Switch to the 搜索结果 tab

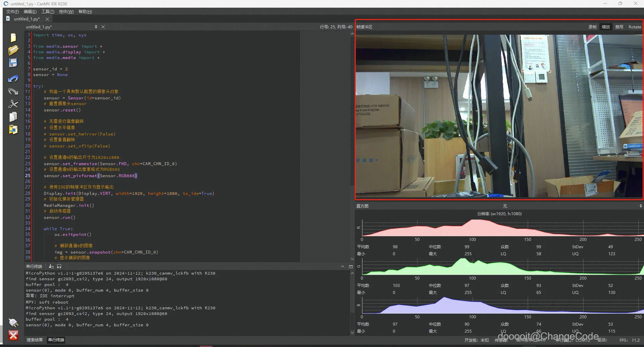(35, 340)
